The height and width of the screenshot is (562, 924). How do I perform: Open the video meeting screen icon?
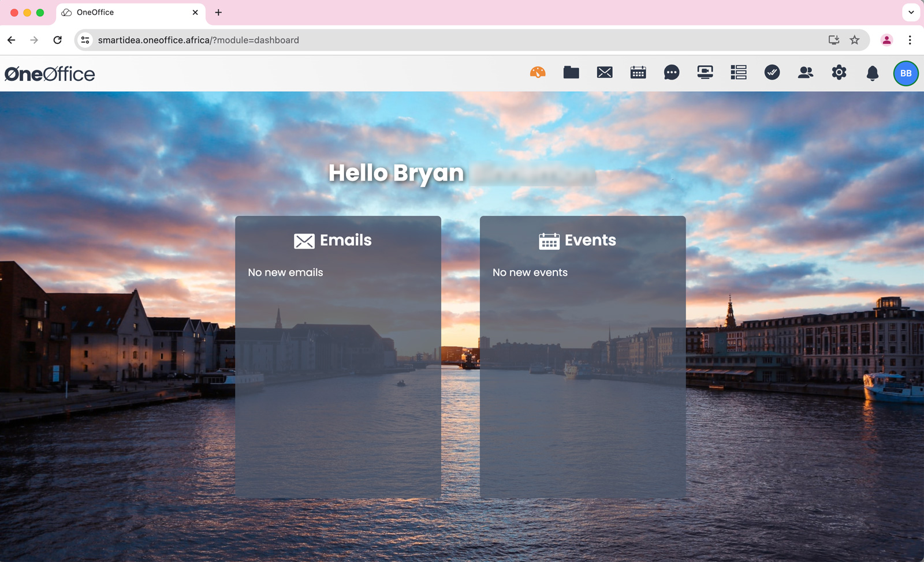pyautogui.click(x=705, y=73)
